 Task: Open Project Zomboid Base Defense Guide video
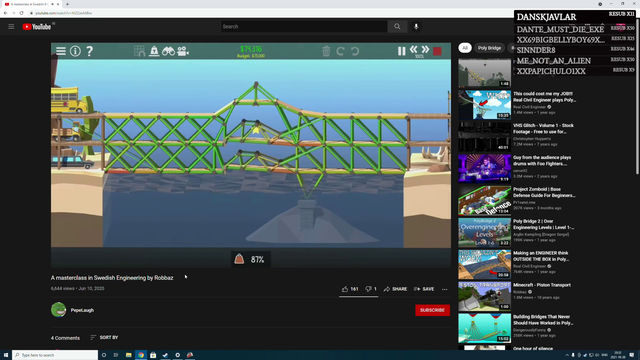[x=544, y=192]
